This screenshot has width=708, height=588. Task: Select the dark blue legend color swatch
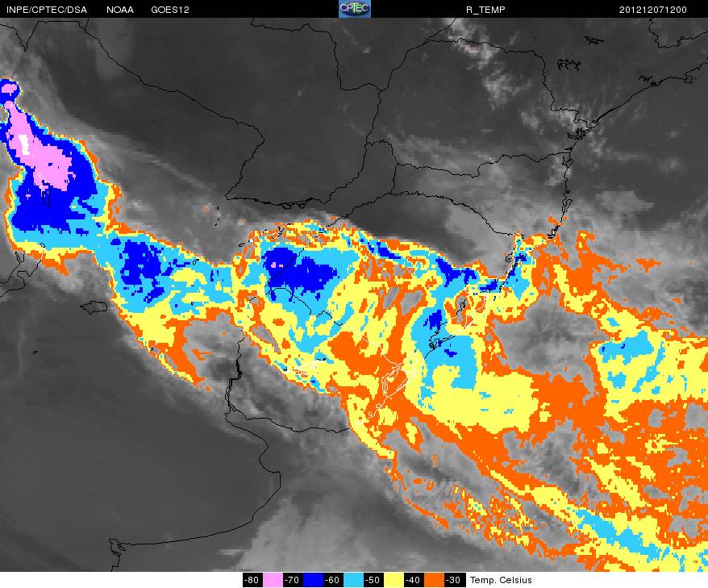(x=313, y=580)
